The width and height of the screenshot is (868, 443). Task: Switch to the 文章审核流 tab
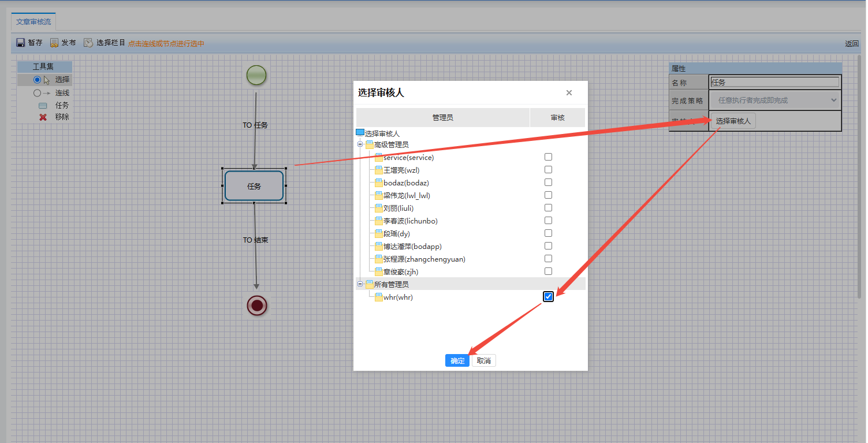pyautogui.click(x=33, y=22)
